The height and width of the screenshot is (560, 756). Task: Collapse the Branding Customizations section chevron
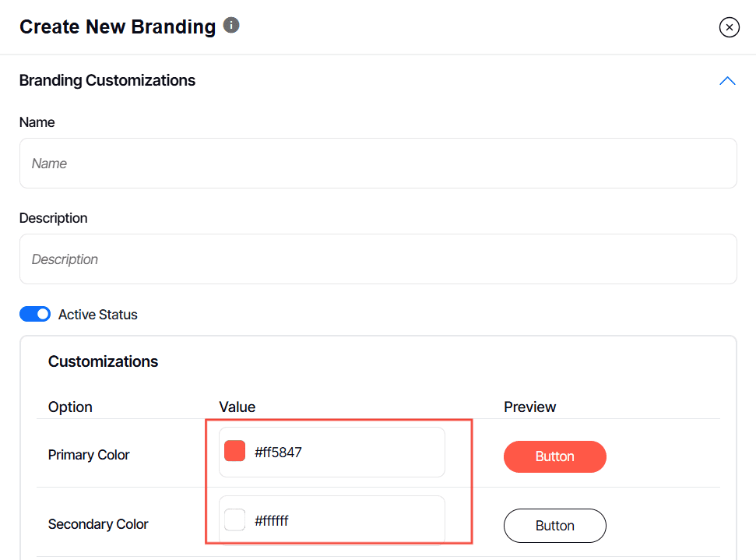click(x=727, y=81)
